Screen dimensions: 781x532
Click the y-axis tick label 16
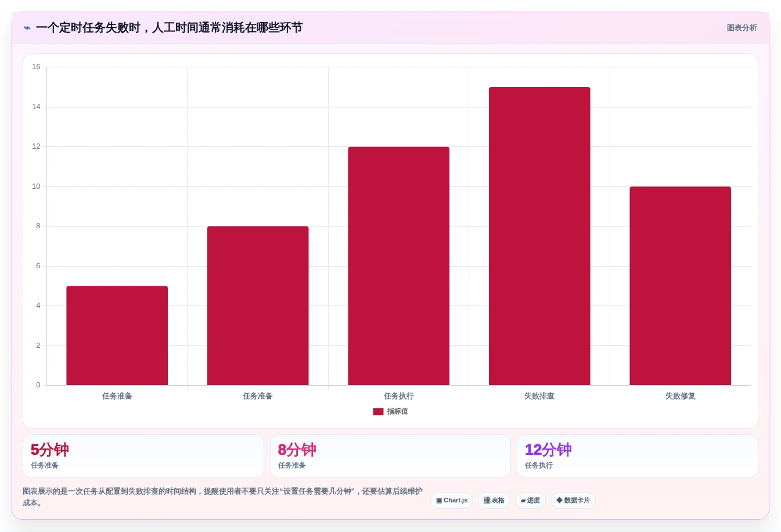(37, 67)
